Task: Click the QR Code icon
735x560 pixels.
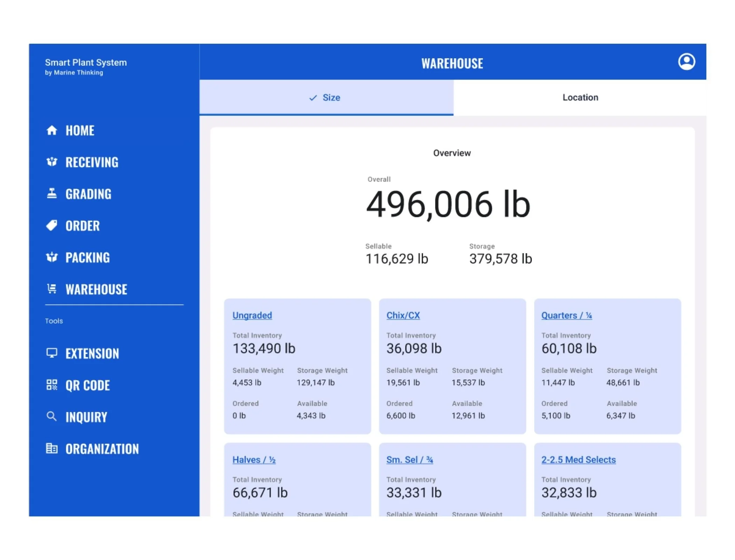Action: pos(51,385)
